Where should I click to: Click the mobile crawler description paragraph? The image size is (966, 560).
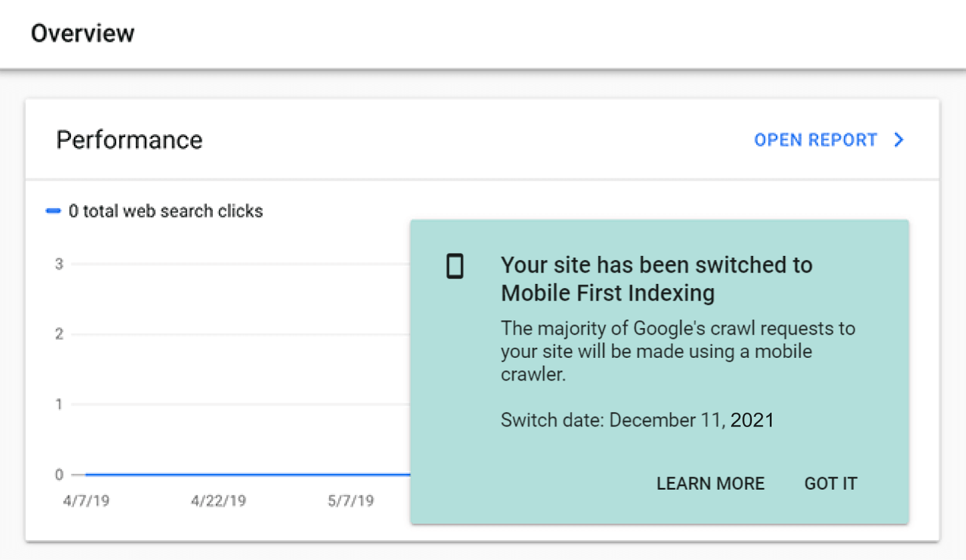click(677, 351)
